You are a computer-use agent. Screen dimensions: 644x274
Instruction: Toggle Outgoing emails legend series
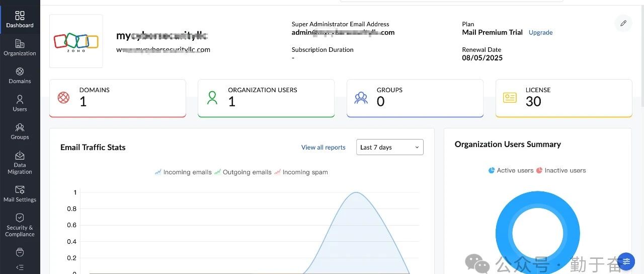click(243, 172)
